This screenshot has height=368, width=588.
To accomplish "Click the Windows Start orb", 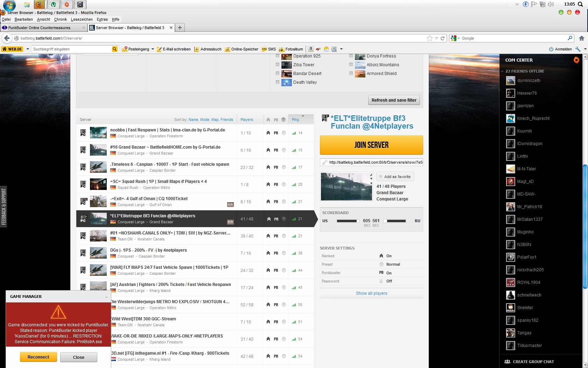I will [x=9, y=5].
